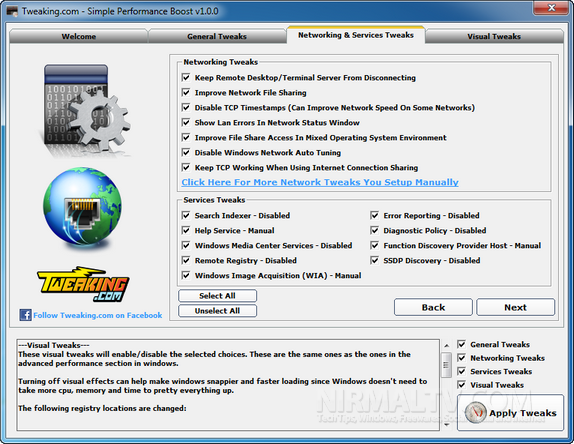The width and height of the screenshot is (574, 444).
Task: Toggle Diagnostic Policy - Disabled checkbox
Action: (374, 230)
